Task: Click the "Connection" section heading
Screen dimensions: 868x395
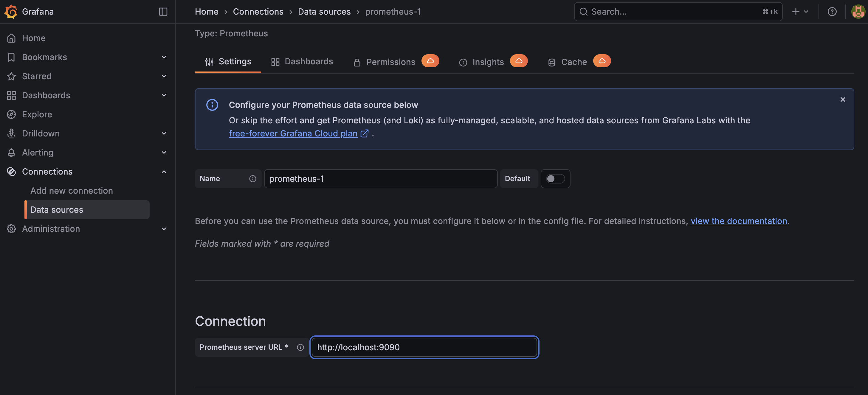Action: pyautogui.click(x=230, y=322)
